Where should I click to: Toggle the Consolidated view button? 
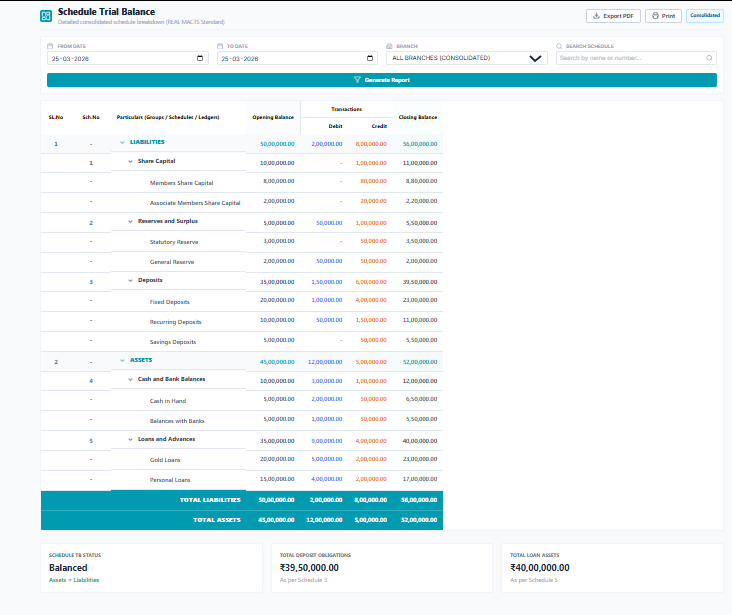click(704, 16)
